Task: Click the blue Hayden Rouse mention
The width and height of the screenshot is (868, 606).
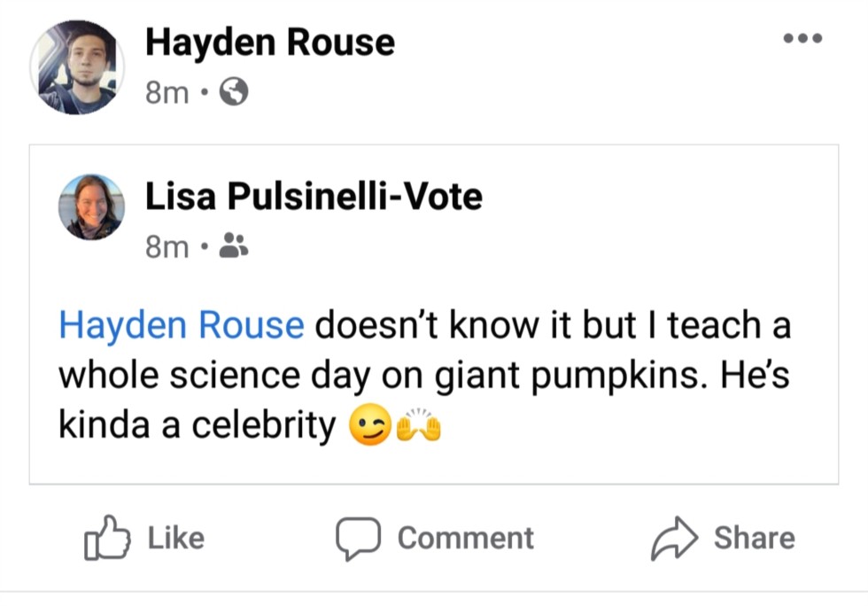Action: click(x=182, y=326)
